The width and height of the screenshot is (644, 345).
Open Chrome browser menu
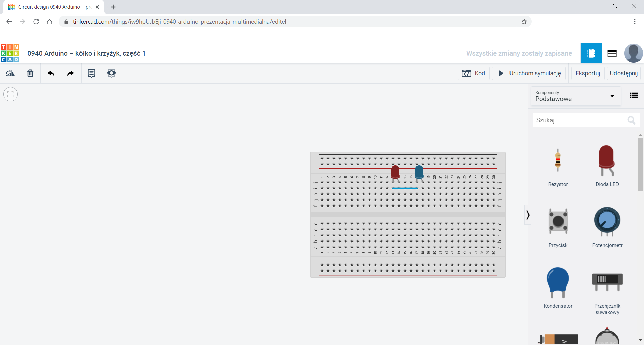tap(635, 21)
